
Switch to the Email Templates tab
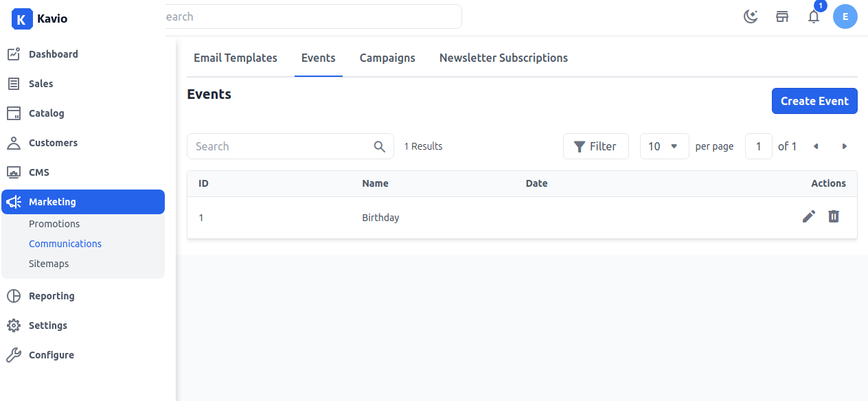coord(236,58)
